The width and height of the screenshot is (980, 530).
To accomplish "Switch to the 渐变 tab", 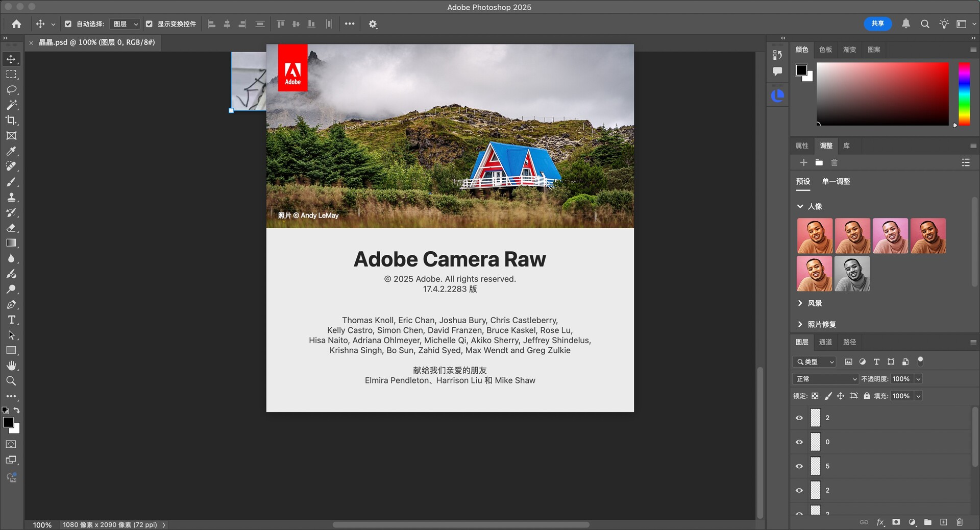I will tap(849, 50).
